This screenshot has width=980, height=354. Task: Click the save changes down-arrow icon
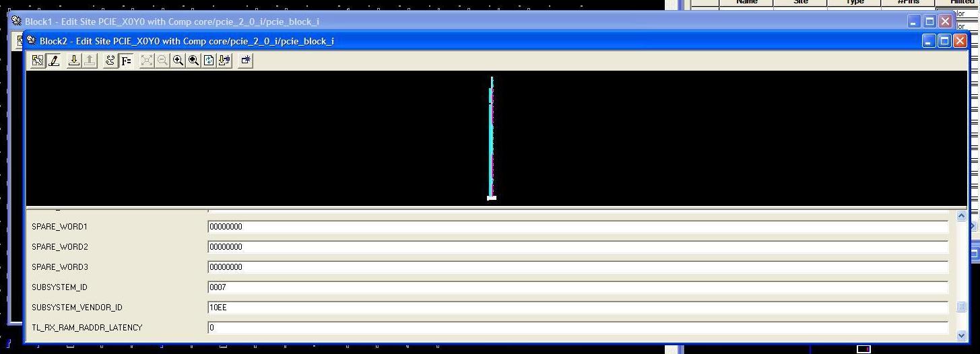[x=74, y=61]
